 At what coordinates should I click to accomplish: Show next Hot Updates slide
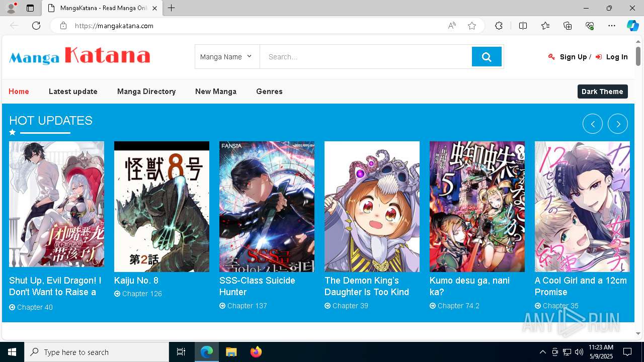coord(618,124)
